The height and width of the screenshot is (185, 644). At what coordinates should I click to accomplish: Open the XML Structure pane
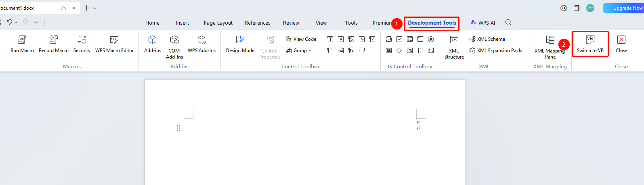pyautogui.click(x=454, y=47)
